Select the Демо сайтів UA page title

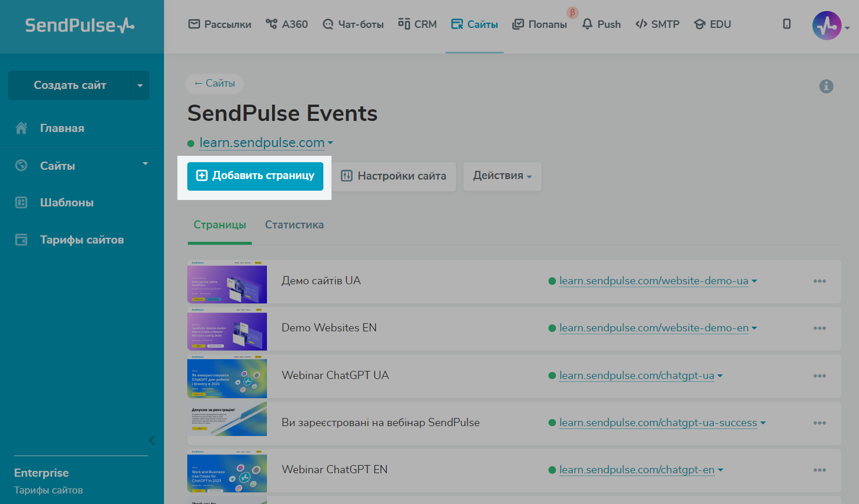321,281
